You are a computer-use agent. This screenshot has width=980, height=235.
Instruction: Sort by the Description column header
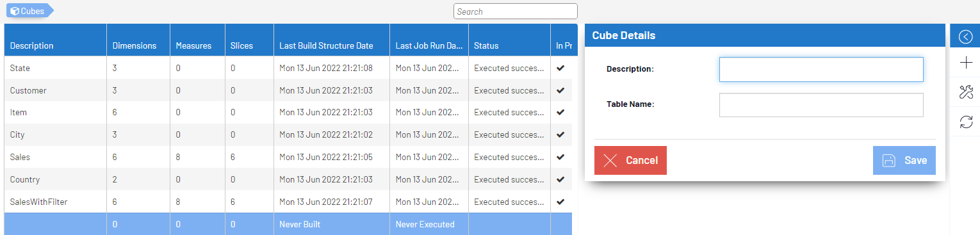click(32, 45)
